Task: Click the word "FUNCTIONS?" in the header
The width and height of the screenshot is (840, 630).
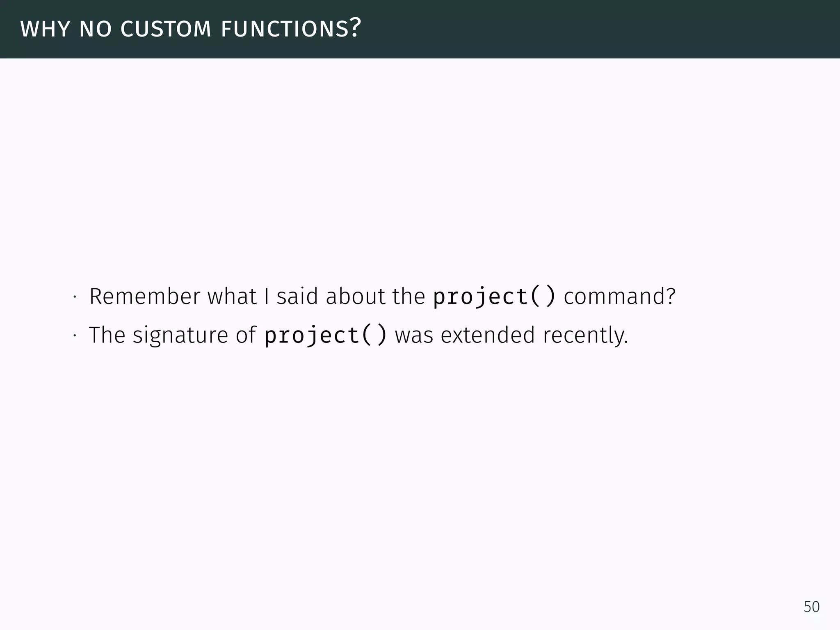Action: [x=291, y=29]
